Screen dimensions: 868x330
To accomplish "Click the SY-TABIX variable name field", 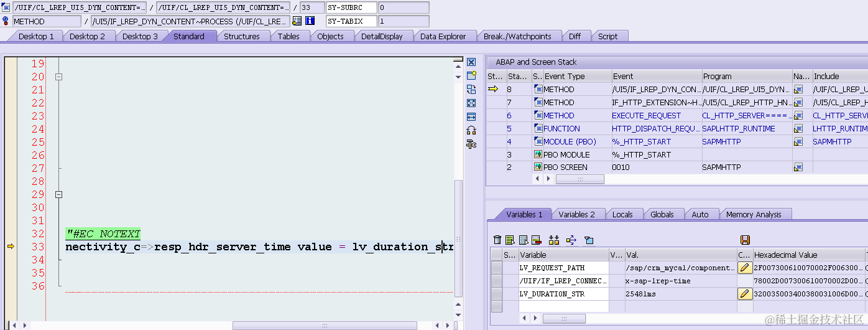I will (351, 21).
